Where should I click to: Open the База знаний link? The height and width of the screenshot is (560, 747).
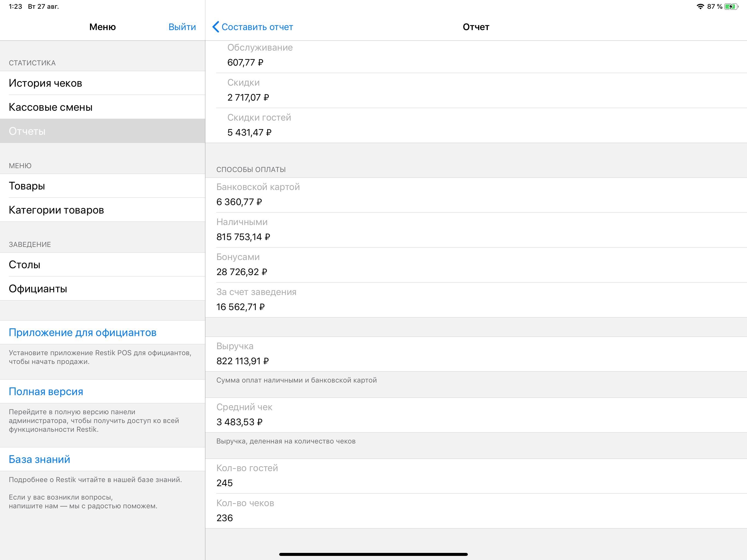(x=40, y=459)
